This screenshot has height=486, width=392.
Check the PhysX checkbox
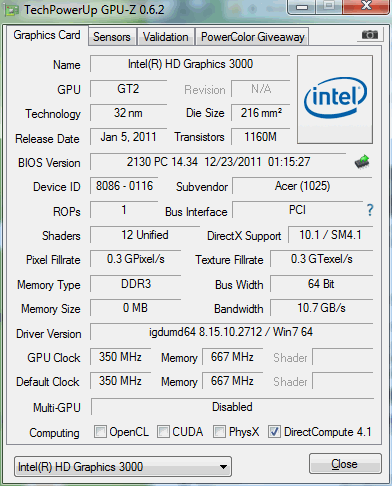click(x=219, y=432)
